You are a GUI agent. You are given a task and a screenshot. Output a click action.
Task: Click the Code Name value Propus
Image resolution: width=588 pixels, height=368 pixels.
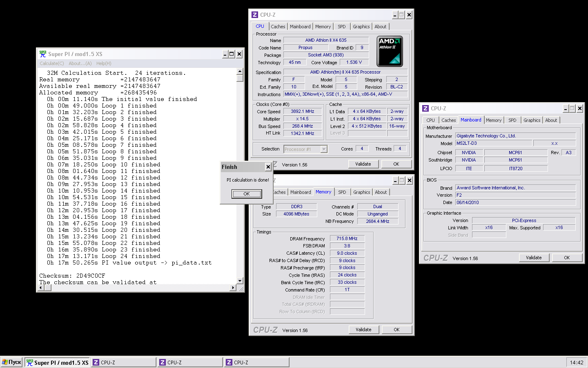pos(305,47)
